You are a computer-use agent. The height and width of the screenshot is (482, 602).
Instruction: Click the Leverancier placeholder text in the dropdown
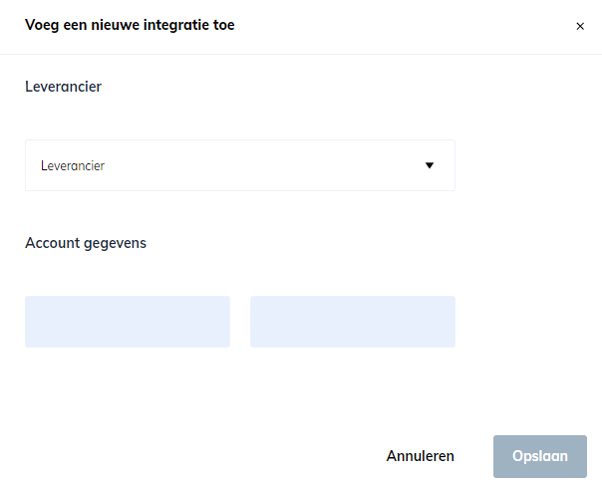pos(73,166)
